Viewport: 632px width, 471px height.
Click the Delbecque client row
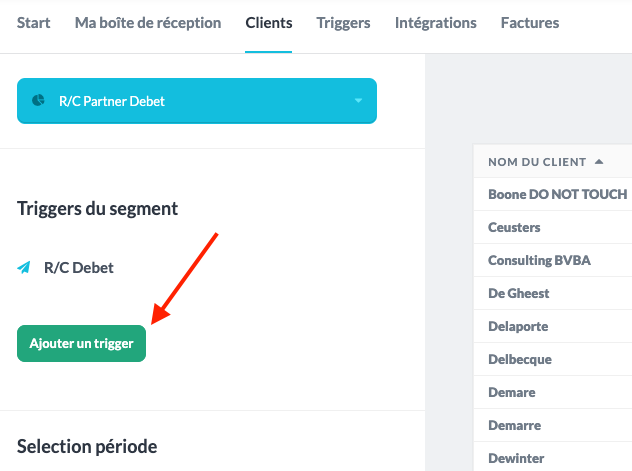pos(553,359)
